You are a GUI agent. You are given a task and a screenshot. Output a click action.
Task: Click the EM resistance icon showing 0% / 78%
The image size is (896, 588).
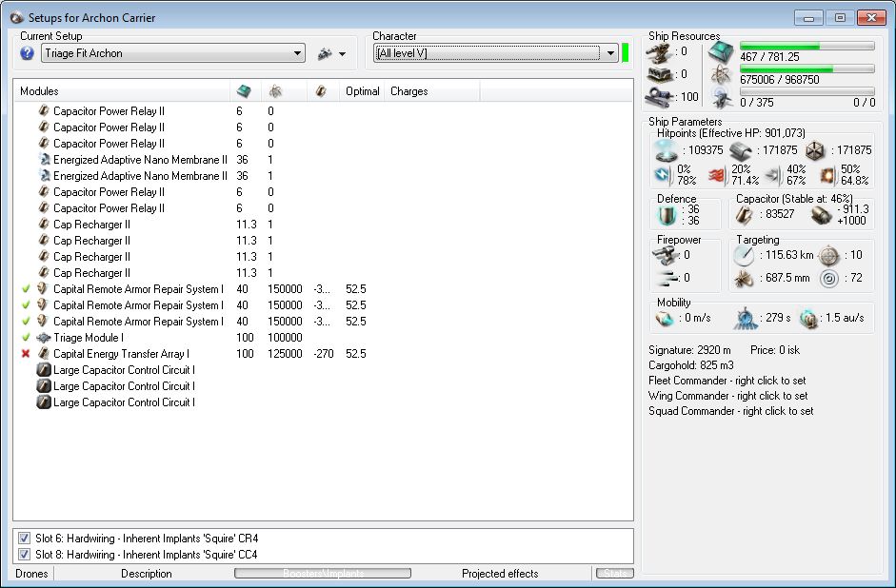(663, 175)
